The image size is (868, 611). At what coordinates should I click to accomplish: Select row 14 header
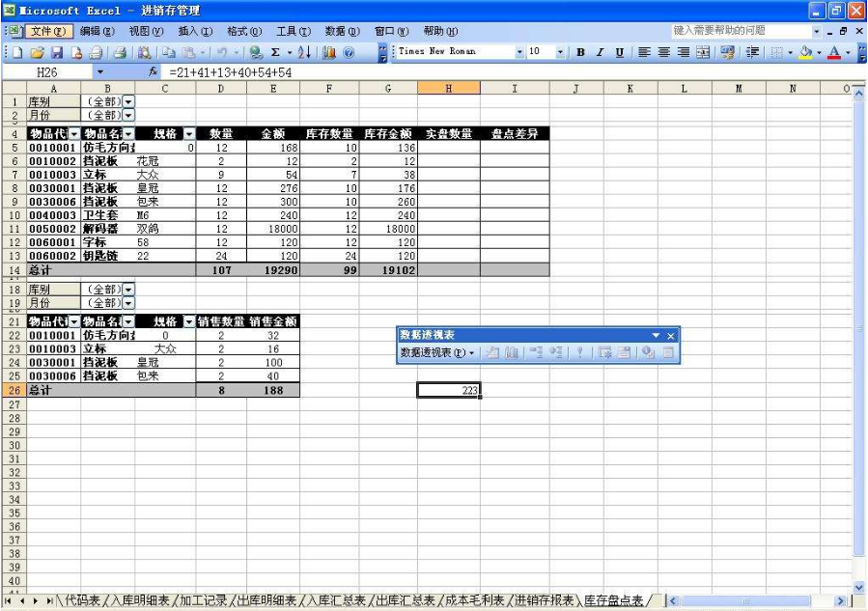click(x=14, y=270)
